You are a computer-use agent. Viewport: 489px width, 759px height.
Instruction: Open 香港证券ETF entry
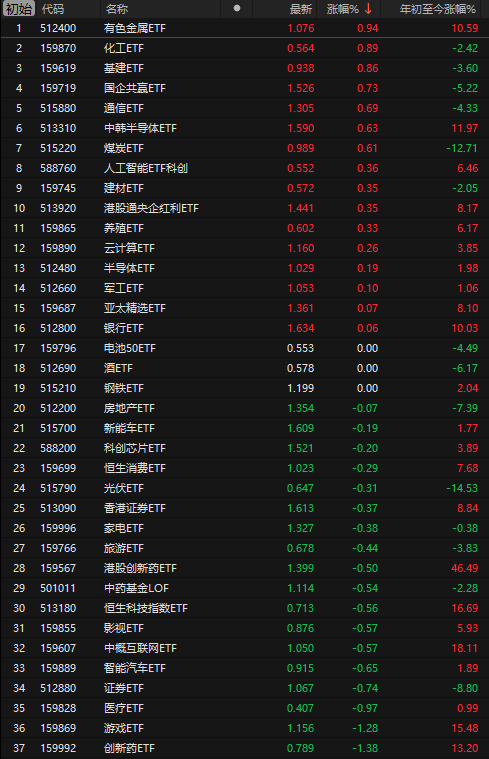coord(135,508)
